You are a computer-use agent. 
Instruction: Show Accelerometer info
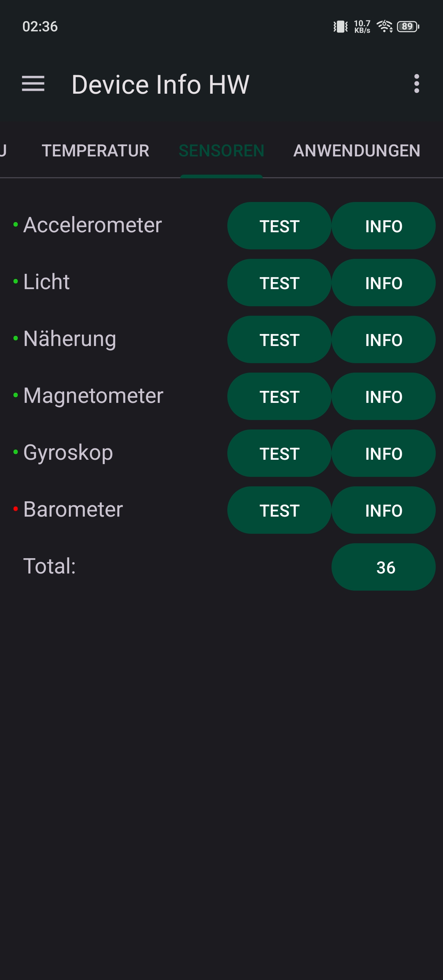pos(383,226)
